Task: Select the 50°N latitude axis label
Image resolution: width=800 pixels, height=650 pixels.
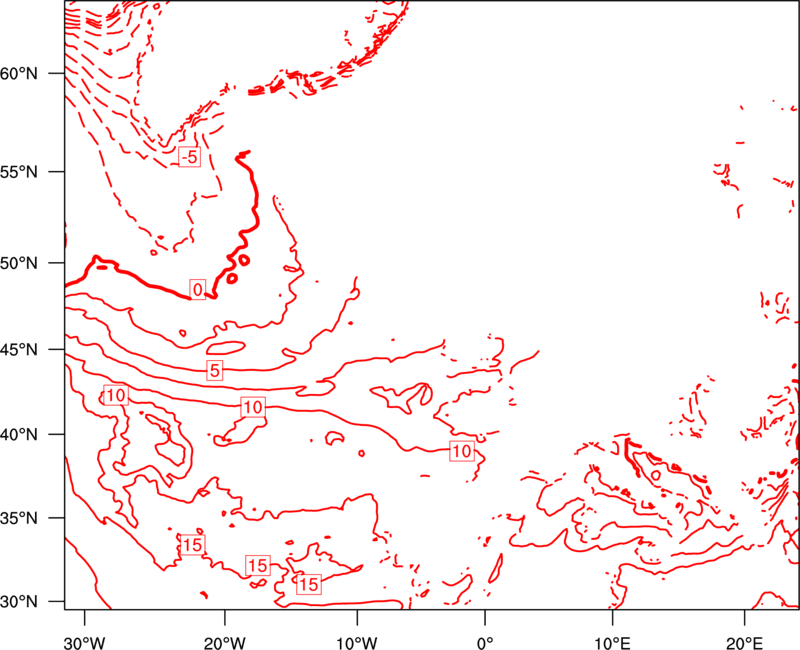Action: pos(19,263)
